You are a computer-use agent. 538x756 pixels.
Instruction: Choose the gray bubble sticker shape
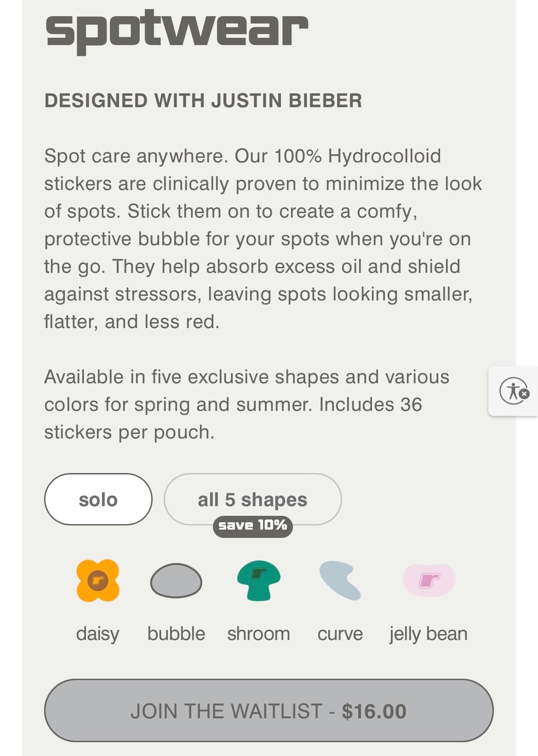point(176,581)
